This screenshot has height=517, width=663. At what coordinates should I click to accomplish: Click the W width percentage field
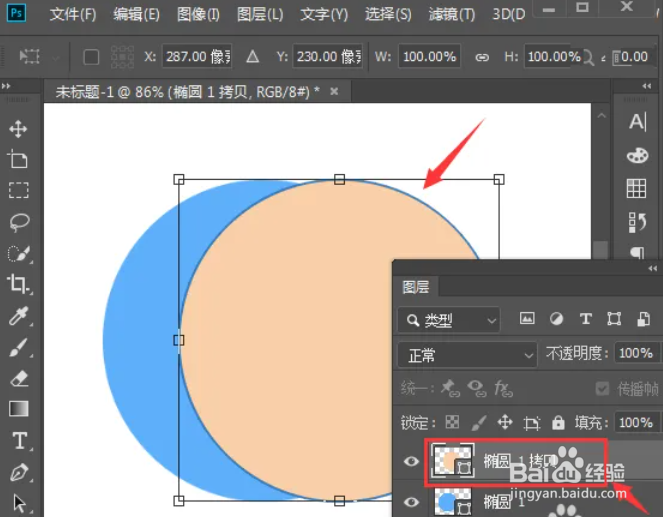(x=429, y=56)
